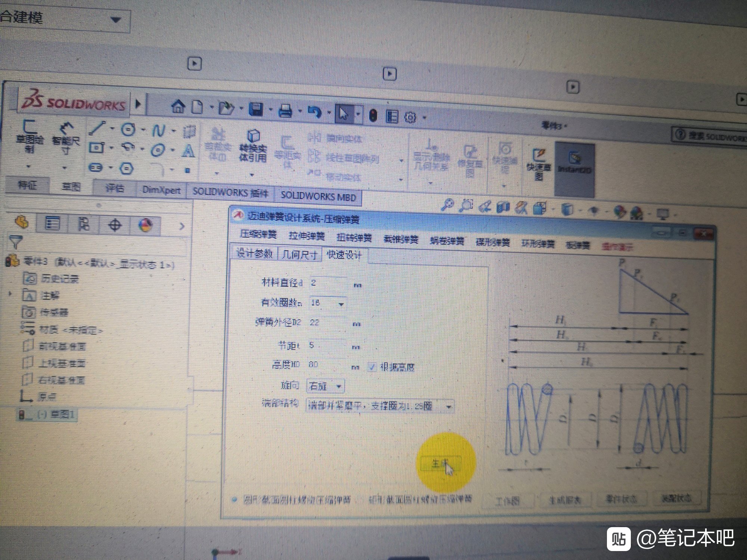Pick the Polygon sketch tool
Image resolution: width=747 pixels, height=560 pixels.
(x=127, y=168)
